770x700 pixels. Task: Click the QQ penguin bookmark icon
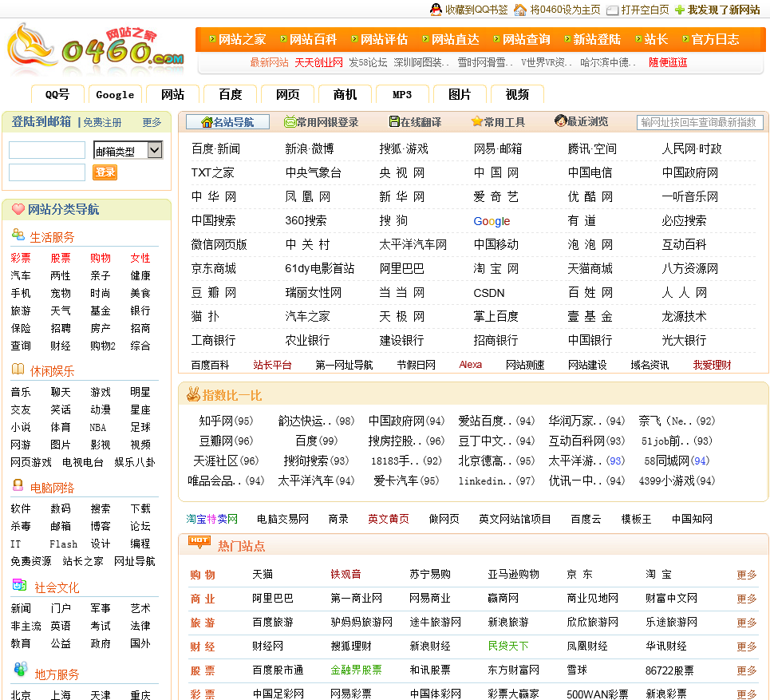pyautogui.click(x=436, y=10)
